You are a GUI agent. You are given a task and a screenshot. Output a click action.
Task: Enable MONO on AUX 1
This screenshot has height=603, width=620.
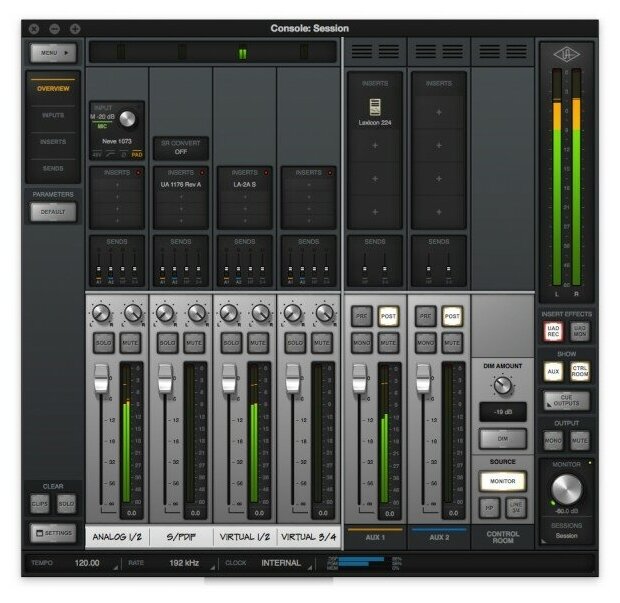click(362, 342)
